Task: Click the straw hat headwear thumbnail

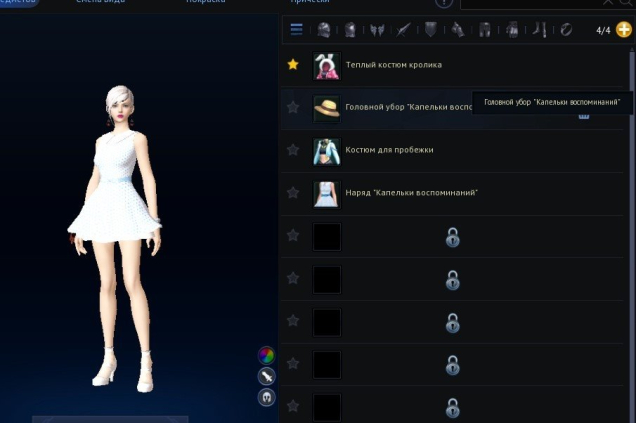Action: pyautogui.click(x=326, y=107)
